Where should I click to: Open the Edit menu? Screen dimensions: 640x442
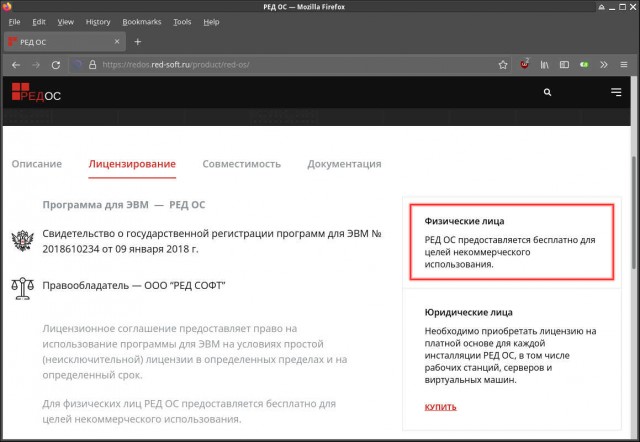[x=39, y=22]
